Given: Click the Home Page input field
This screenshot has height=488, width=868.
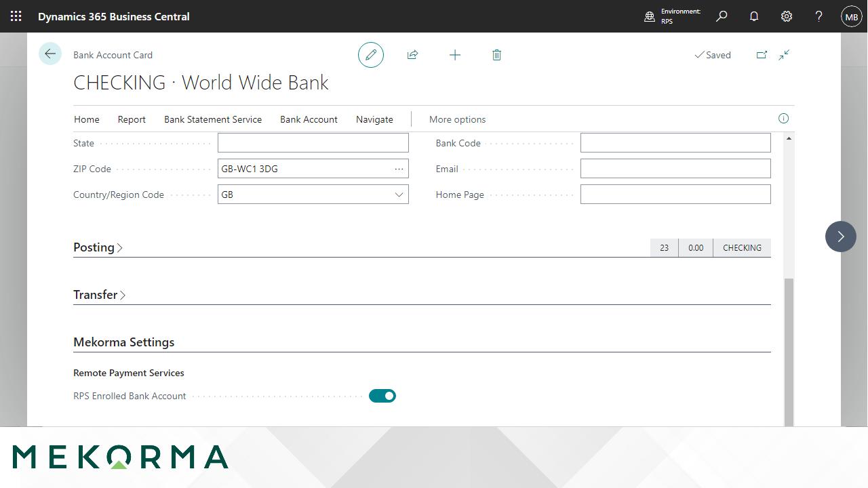Looking at the screenshot, I should (675, 195).
